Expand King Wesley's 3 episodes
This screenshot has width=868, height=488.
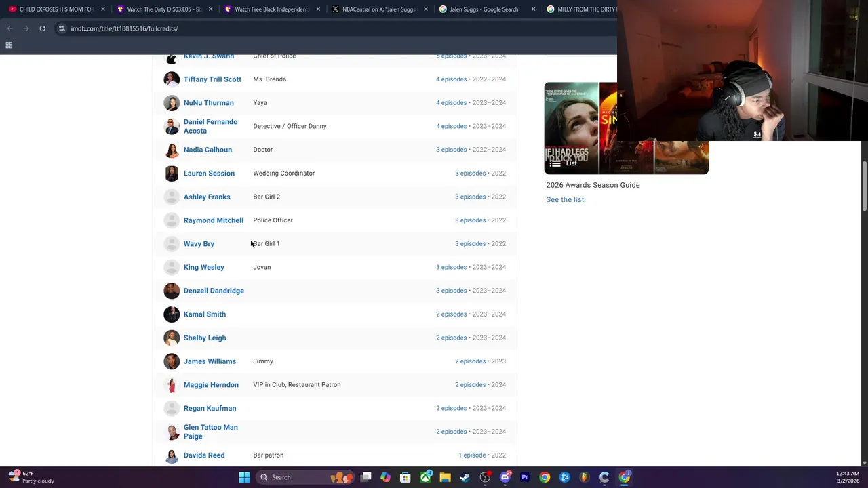[x=451, y=267]
